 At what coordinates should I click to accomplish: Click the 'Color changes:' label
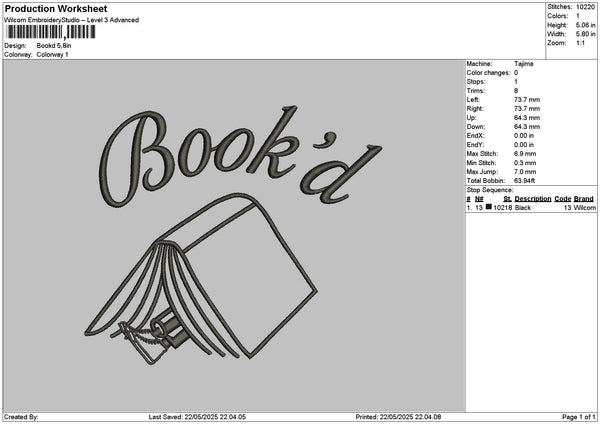pos(488,73)
